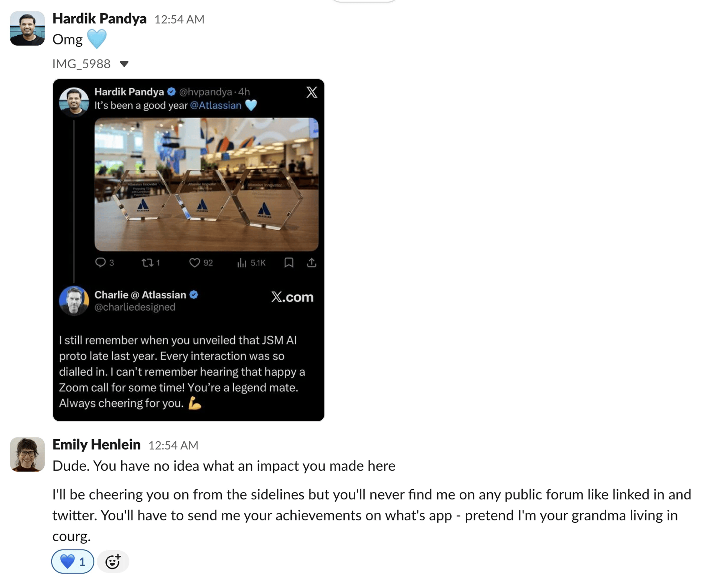Open the Atlassian trophies photo
Viewport: 706px width, 588px height.
click(x=206, y=184)
